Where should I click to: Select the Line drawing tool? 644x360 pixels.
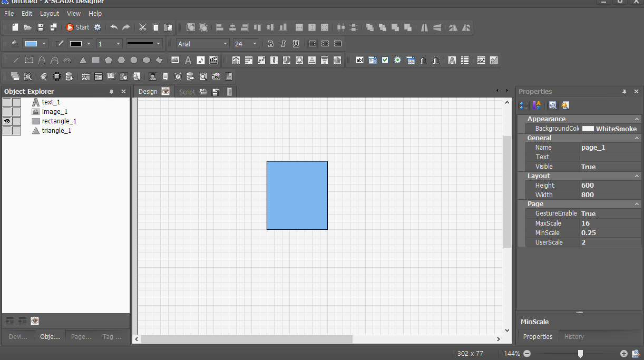[x=16, y=60]
